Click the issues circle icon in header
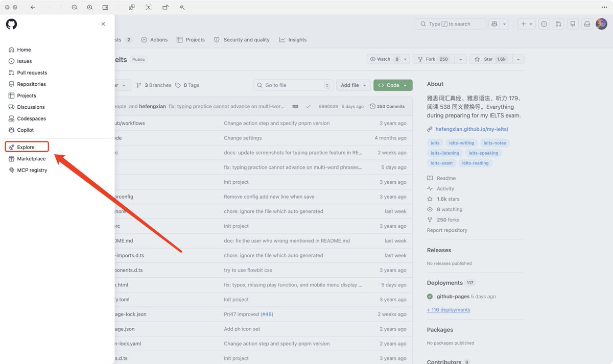This screenshot has width=613, height=364. coord(544,24)
